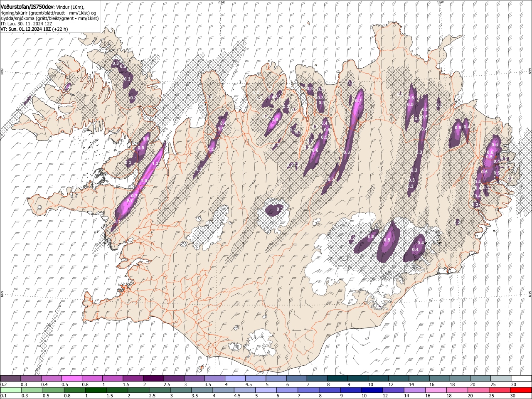Select snow scale swatch between 0.2 and 0.3

click(10, 378)
